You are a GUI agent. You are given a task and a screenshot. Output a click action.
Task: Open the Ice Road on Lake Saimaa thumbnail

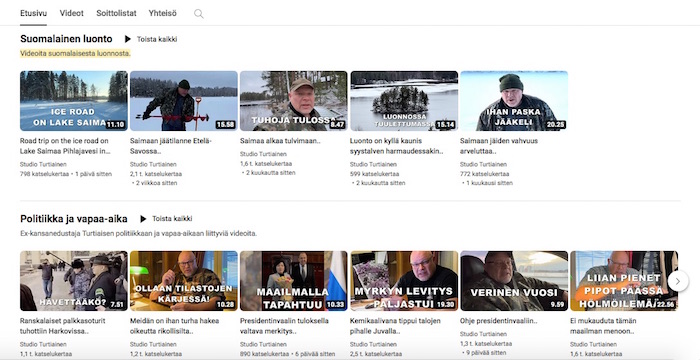[x=74, y=101]
